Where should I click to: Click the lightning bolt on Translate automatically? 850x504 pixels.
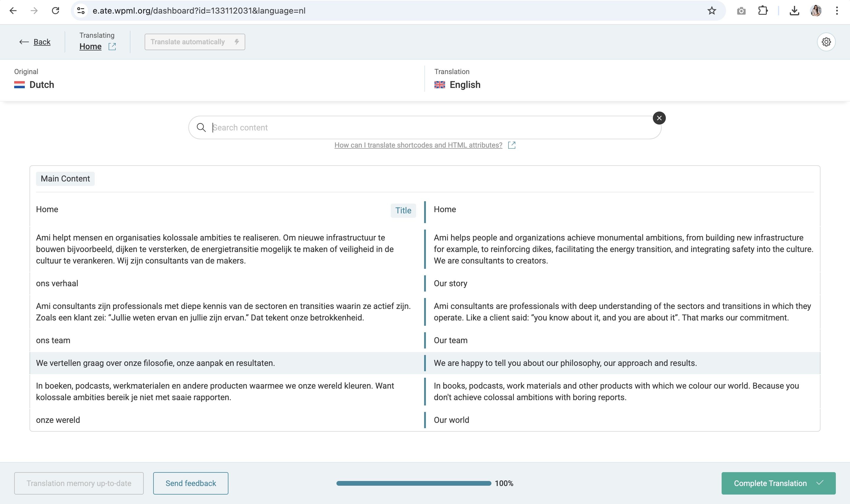tap(237, 42)
